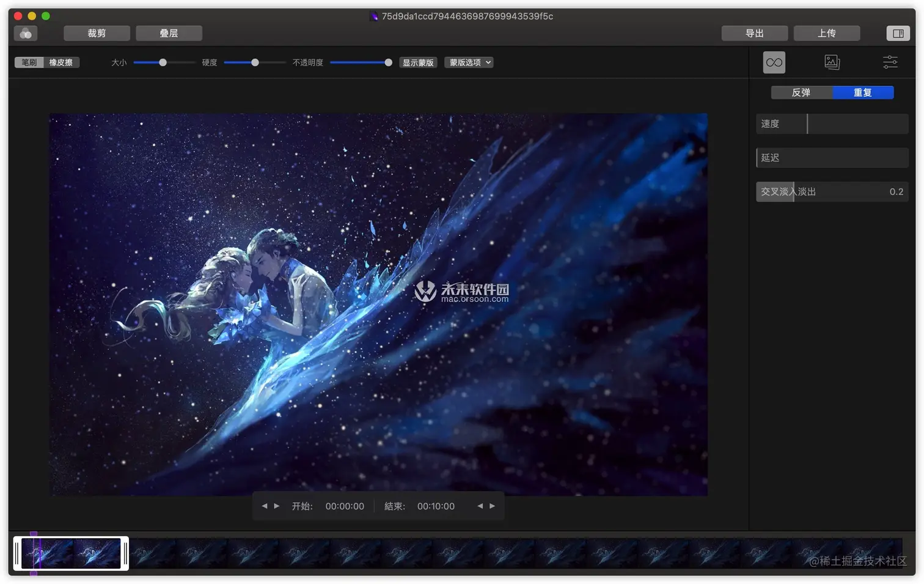Choose 重复 repeat loop mode
The height and width of the screenshot is (584, 924).
(x=863, y=92)
